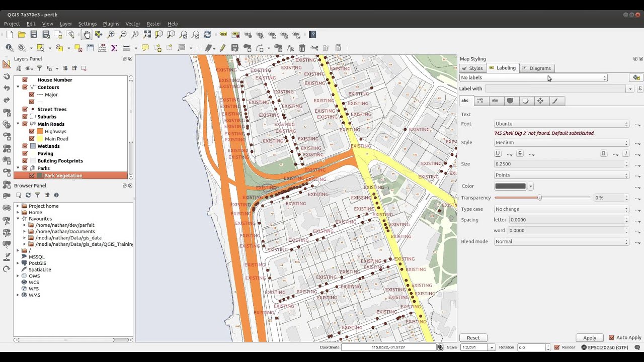Screen dimensions: 644x362
Task: Open the Layer menu
Action: click(66, 24)
